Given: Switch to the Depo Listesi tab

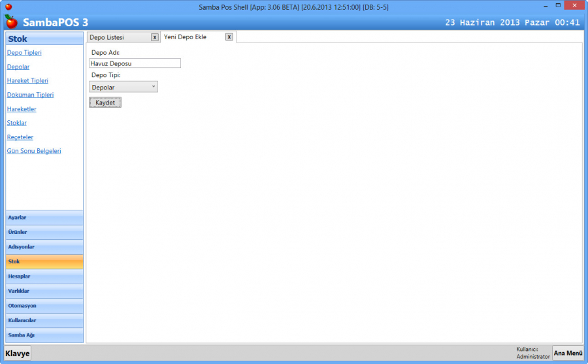Looking at the screenshot, I should click(x=116, y=37).
